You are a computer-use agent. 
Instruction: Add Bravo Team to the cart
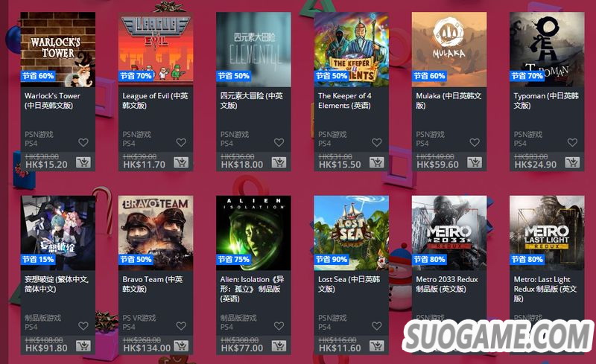(181, 346)
